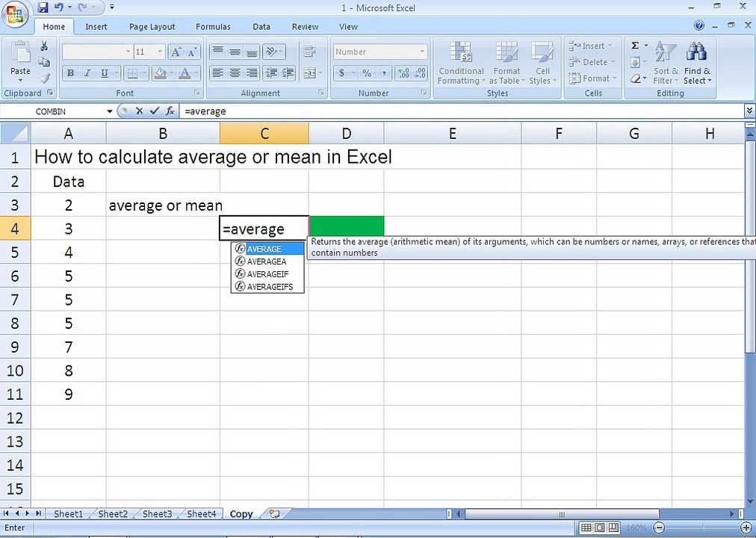Open the font name combo box dropdown
Screen dimensions: 756x538
(x=128, y=52)
